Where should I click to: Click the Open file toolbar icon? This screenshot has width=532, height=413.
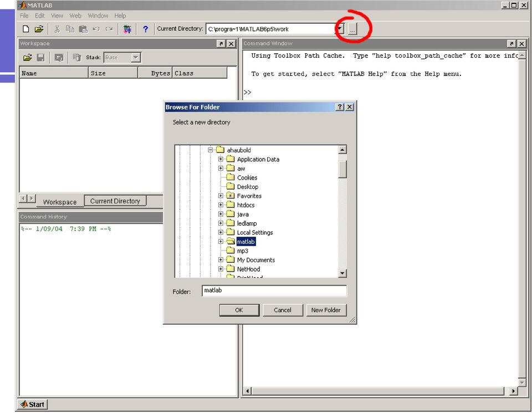point(39,29)
